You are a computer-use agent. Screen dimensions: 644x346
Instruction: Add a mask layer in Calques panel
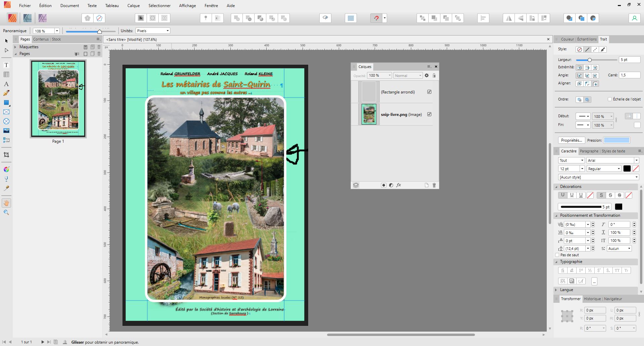(384, 185)
